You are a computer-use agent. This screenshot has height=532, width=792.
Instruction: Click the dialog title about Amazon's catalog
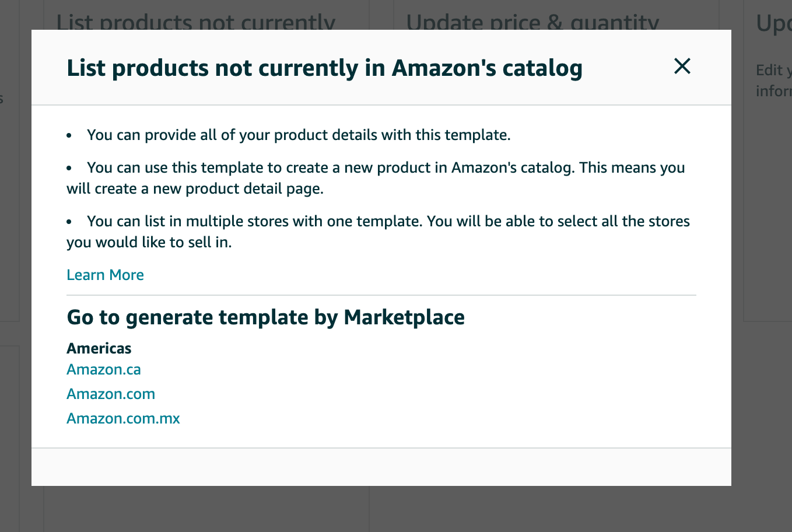pyautogui.click(x=324, y=68)
